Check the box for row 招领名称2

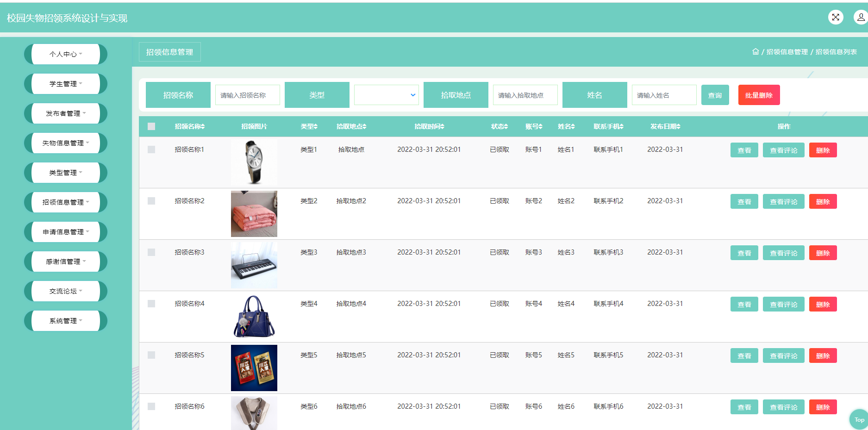[x=151, y=201]
